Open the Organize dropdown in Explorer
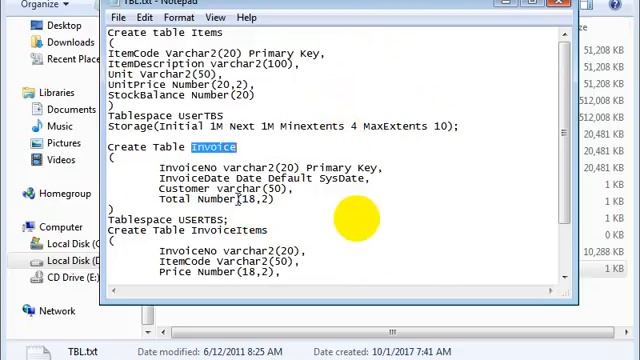The width and height of the screenshot is (640, 360). coord(45,4)
